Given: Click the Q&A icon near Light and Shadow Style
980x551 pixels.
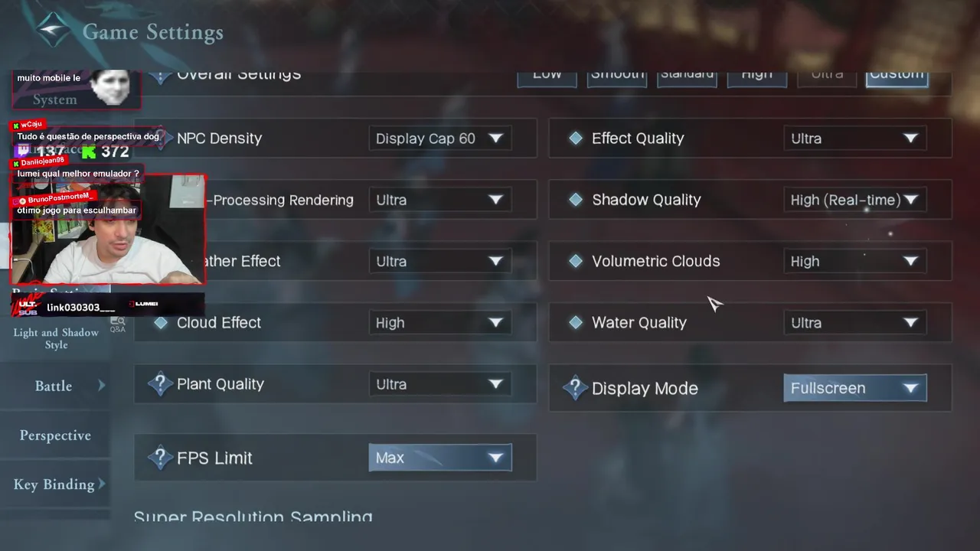Looking at the screenshot, I should coord(118,326).
